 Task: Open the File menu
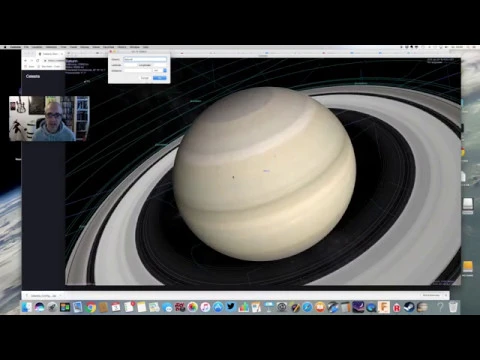tap(26, 47)
